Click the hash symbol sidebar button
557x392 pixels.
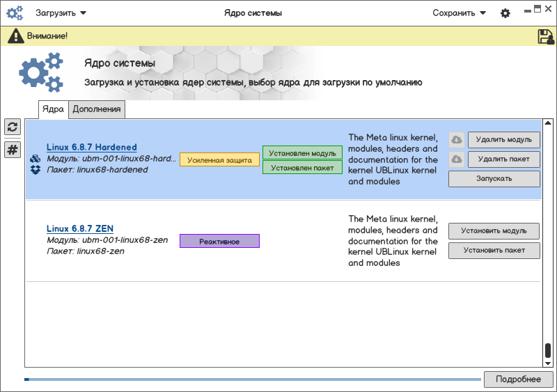tap(13, 150)
